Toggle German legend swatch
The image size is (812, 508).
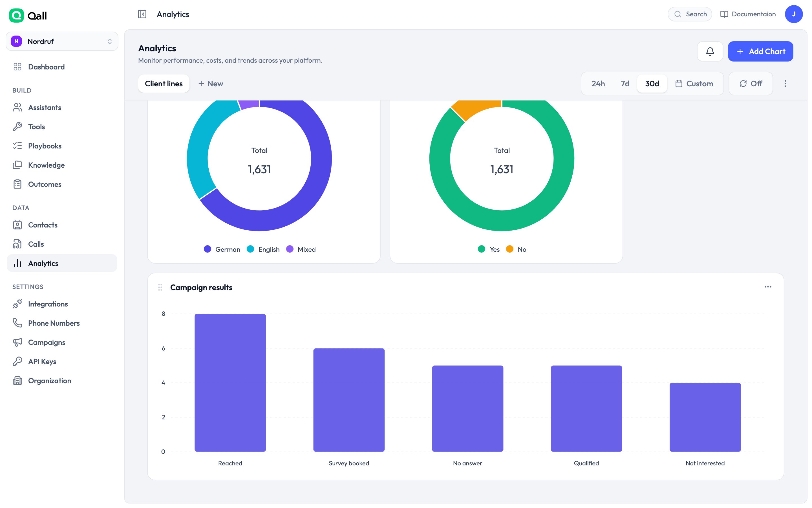(x=207, y=249)
